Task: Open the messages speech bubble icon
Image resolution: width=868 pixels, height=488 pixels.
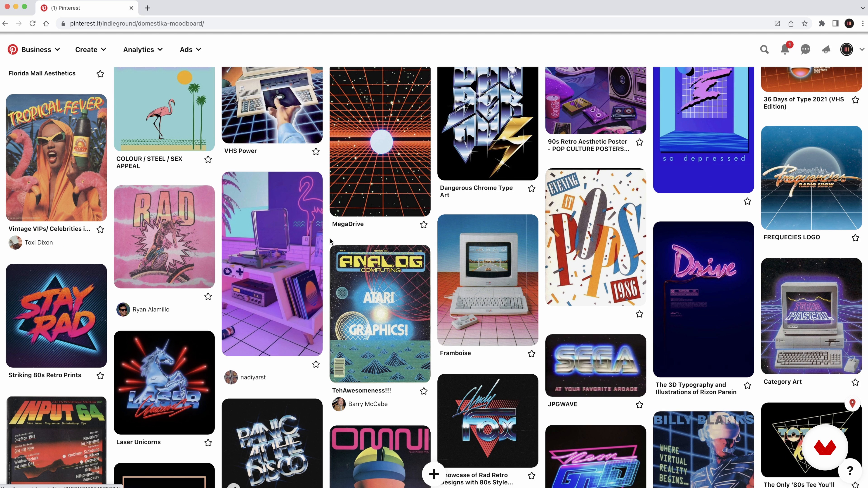Action: click(x=805, y=49)
